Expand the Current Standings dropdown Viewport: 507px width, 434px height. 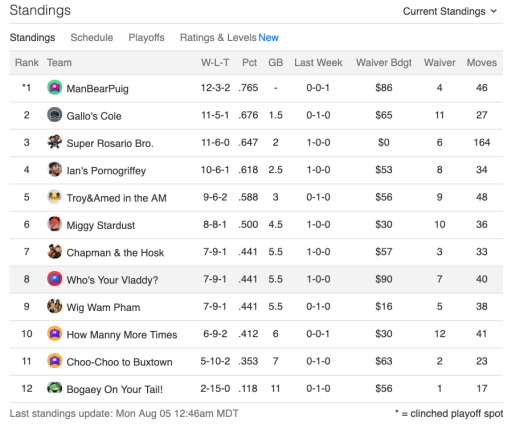(450, 11)
